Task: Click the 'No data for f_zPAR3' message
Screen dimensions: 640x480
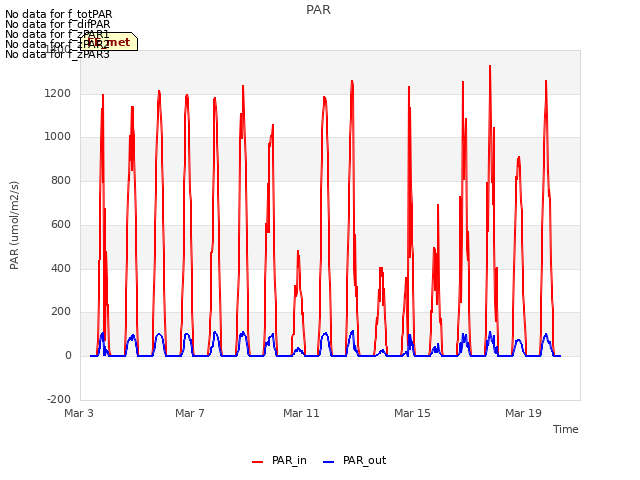Action: 57,54
